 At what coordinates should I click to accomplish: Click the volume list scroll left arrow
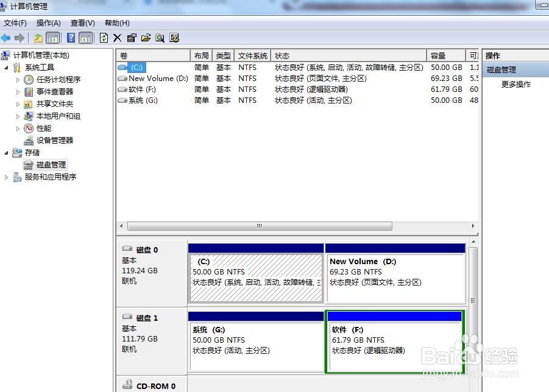(x=121, y=226)
